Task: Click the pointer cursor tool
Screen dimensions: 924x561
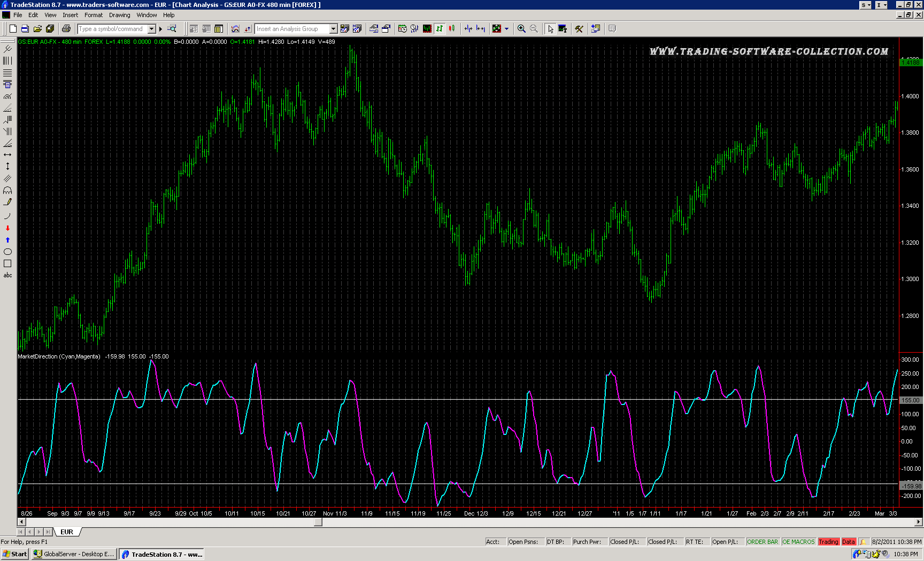Action: pyautogui.click(x=550, y=29)
